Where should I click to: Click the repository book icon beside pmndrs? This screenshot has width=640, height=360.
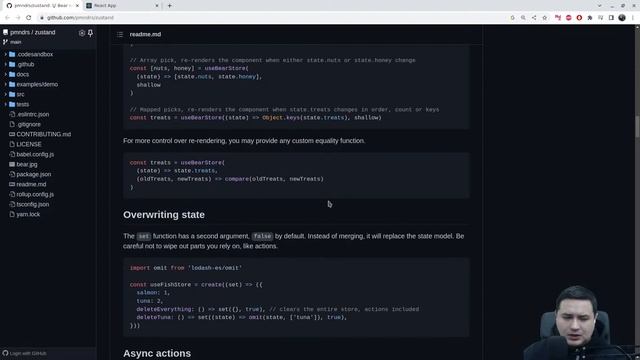click(x=5, y=32)
